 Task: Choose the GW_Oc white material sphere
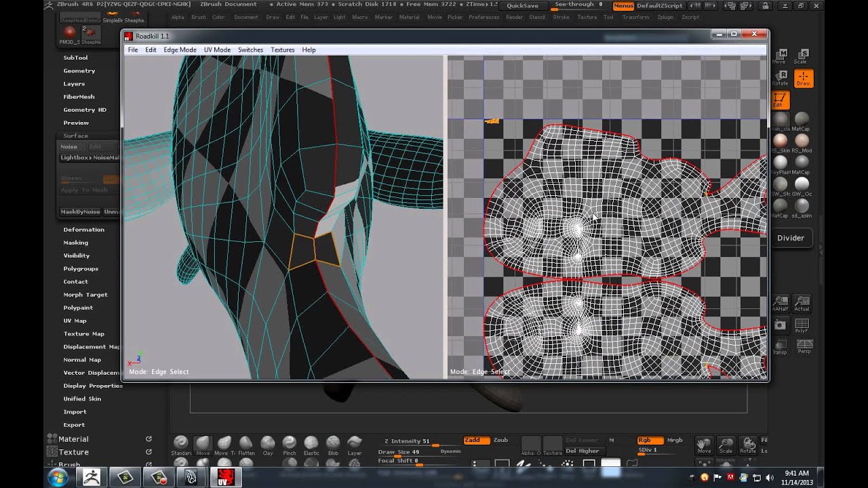click(x=802, y=186)
